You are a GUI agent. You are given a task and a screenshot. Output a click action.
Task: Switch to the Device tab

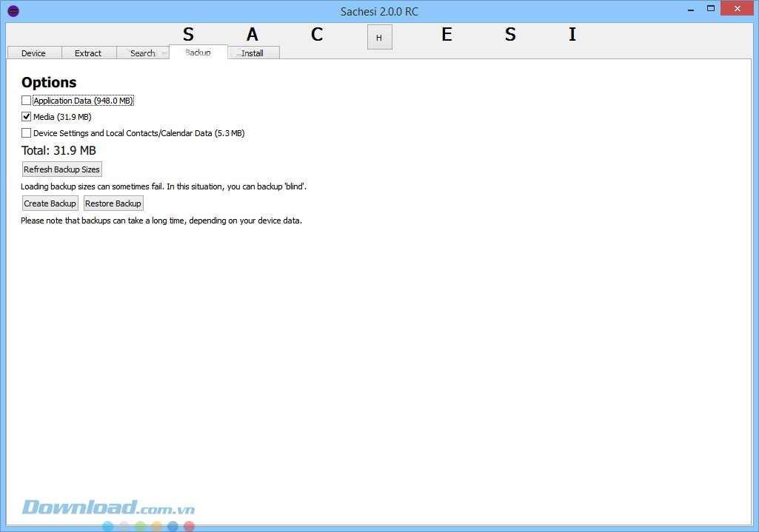33,53
